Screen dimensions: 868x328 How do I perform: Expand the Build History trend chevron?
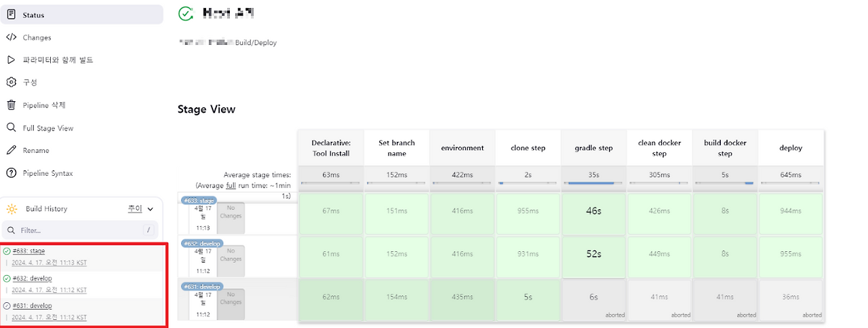(x=151, y=209)
